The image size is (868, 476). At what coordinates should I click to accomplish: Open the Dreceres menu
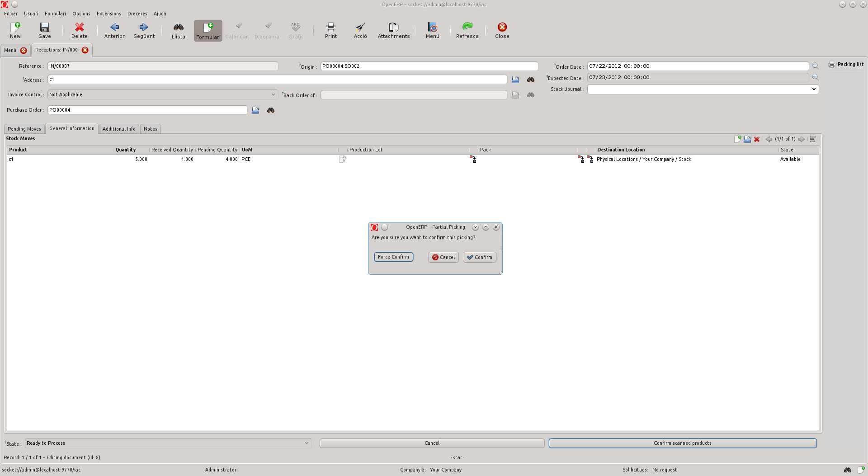point(137,14)
